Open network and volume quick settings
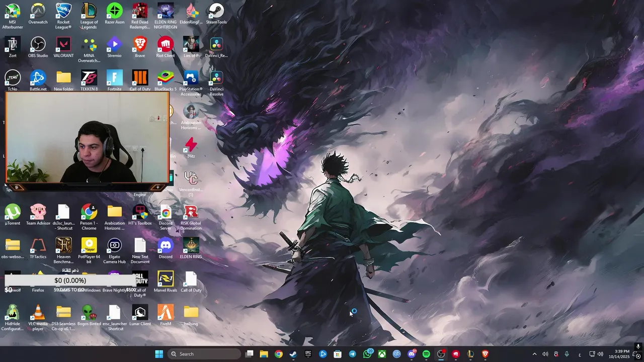The width and height of the screenshot is (644, 362). click(x=596, y=354)
